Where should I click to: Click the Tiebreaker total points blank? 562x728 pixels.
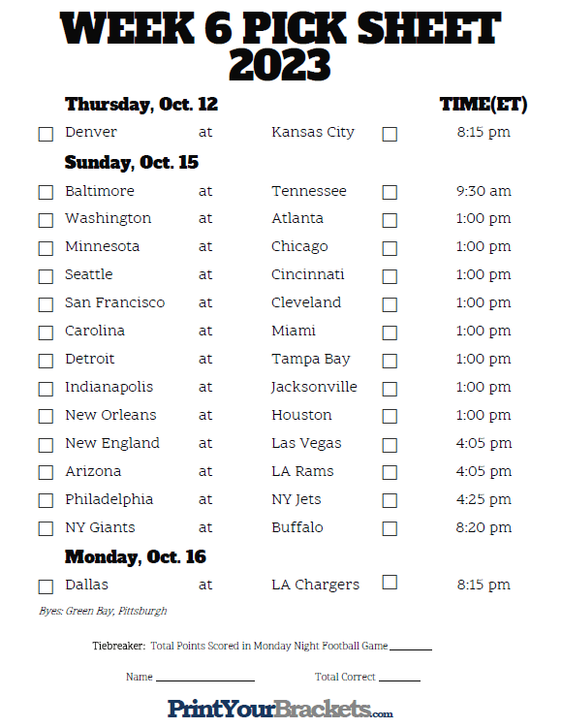(411, 646)
